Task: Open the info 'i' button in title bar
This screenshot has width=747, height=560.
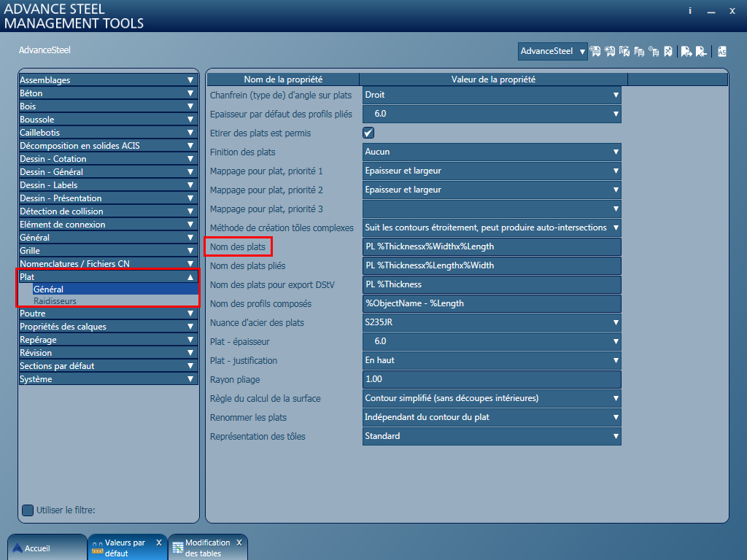Action: coord(690,10)
